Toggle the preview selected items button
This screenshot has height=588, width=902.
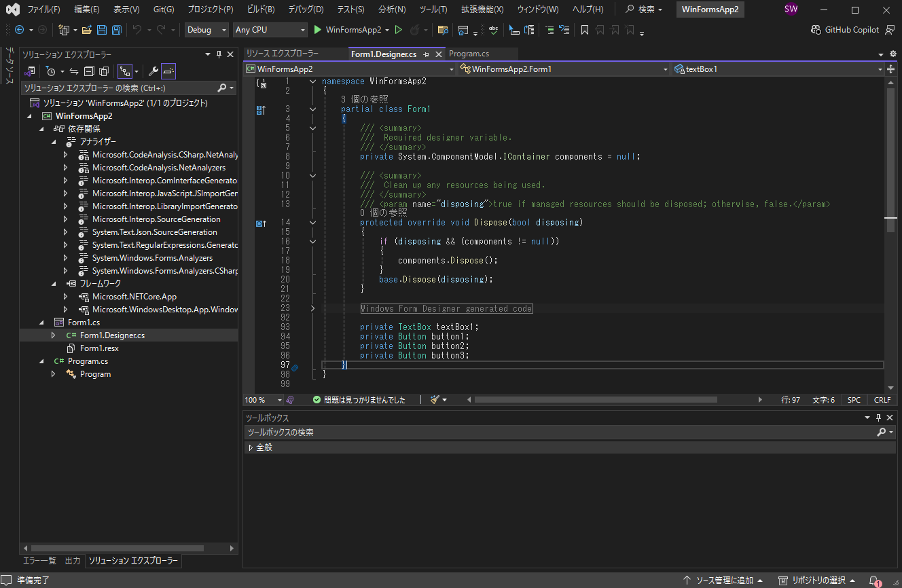click(x=168, y=71)
